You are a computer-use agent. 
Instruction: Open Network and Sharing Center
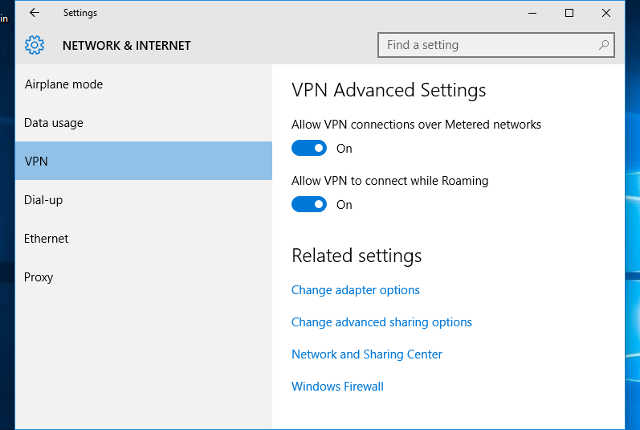click(366, 354)
